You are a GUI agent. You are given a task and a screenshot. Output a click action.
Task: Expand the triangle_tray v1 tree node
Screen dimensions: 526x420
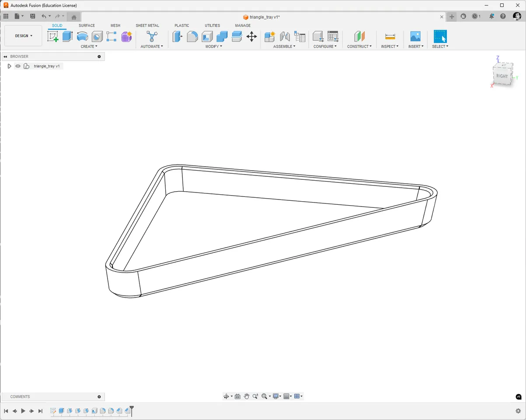pyautogui.click(x=9, y=66)
